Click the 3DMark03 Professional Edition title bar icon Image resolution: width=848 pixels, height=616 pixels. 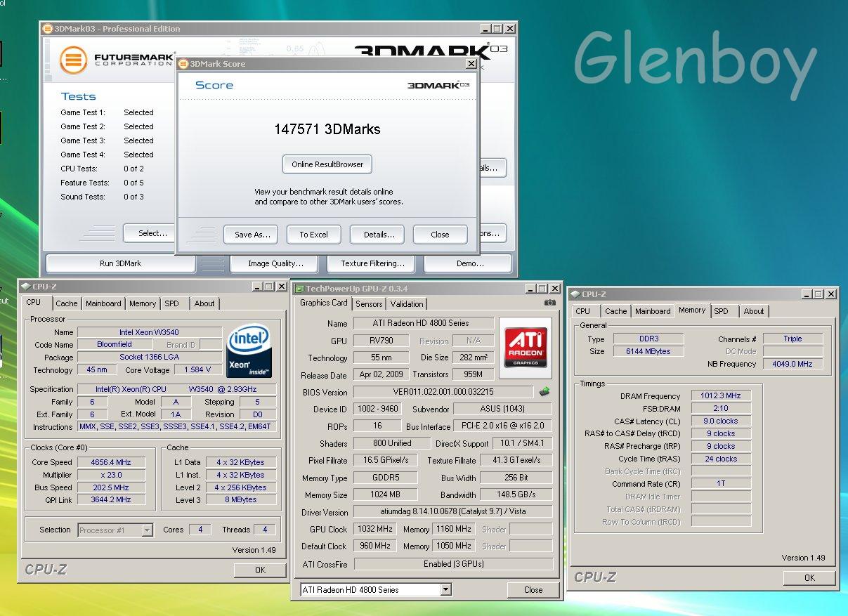coord(48,29)
